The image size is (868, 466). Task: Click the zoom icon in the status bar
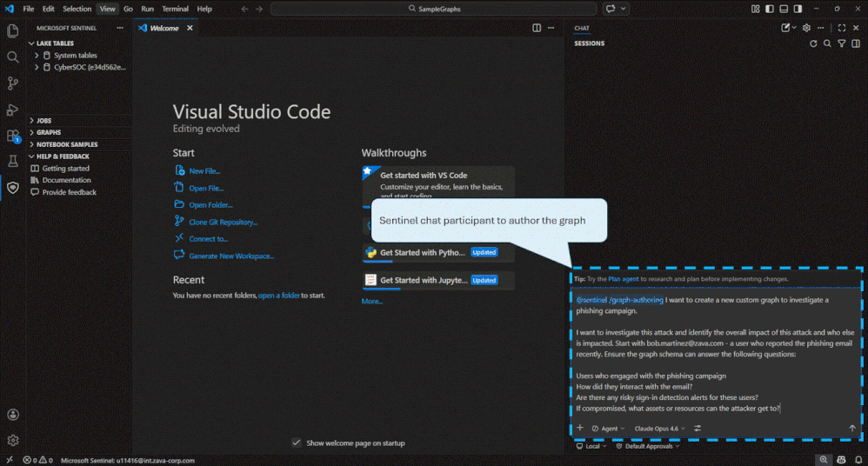point(824,460)
